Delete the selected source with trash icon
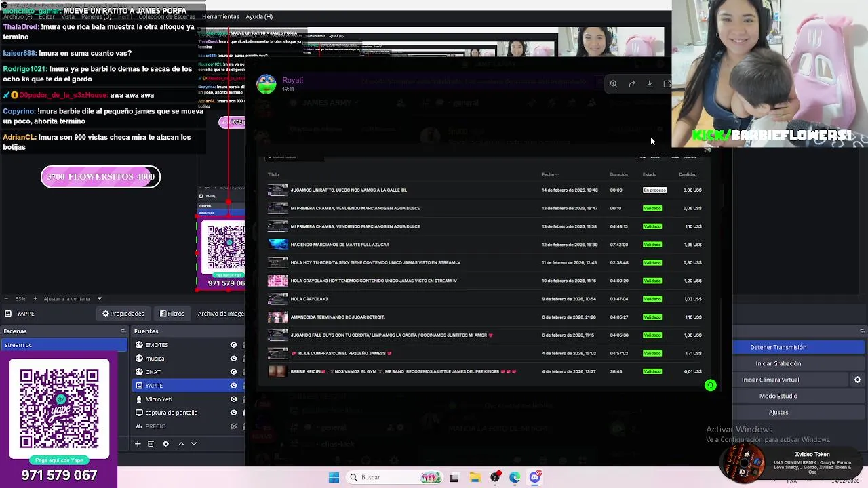Screen dimensions: 868x488 click(x=151, y=444)
